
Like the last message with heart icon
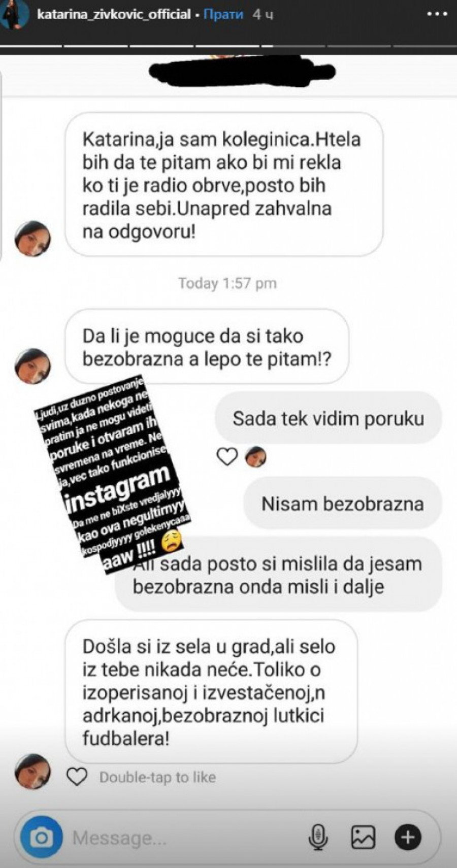(77, 777)
